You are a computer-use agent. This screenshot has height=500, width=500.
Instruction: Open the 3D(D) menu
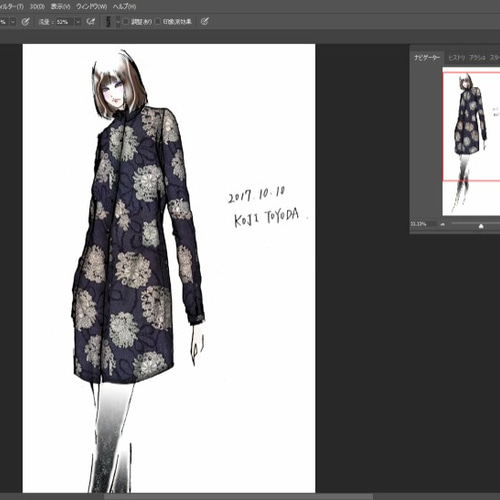37,7
